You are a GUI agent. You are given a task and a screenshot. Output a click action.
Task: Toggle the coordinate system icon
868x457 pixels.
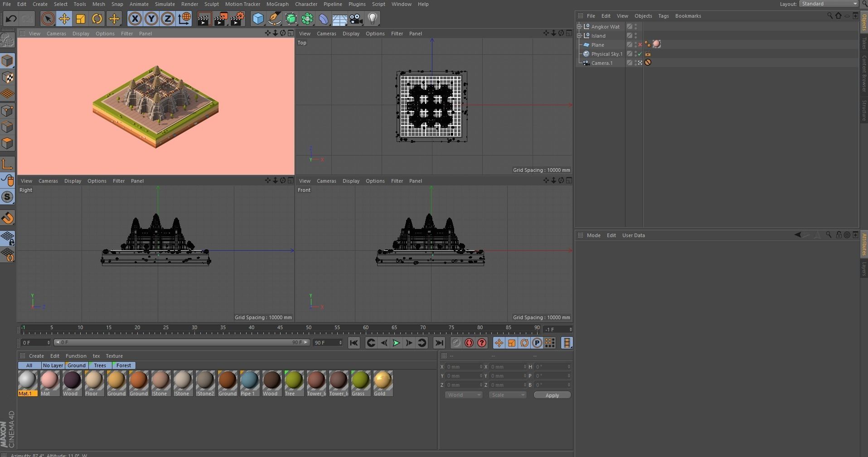[x=184, y=19]
